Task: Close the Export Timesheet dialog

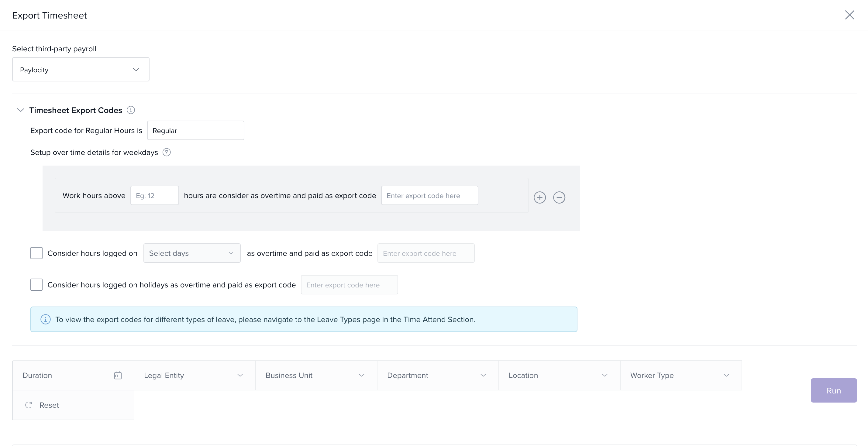Action: 849,15
